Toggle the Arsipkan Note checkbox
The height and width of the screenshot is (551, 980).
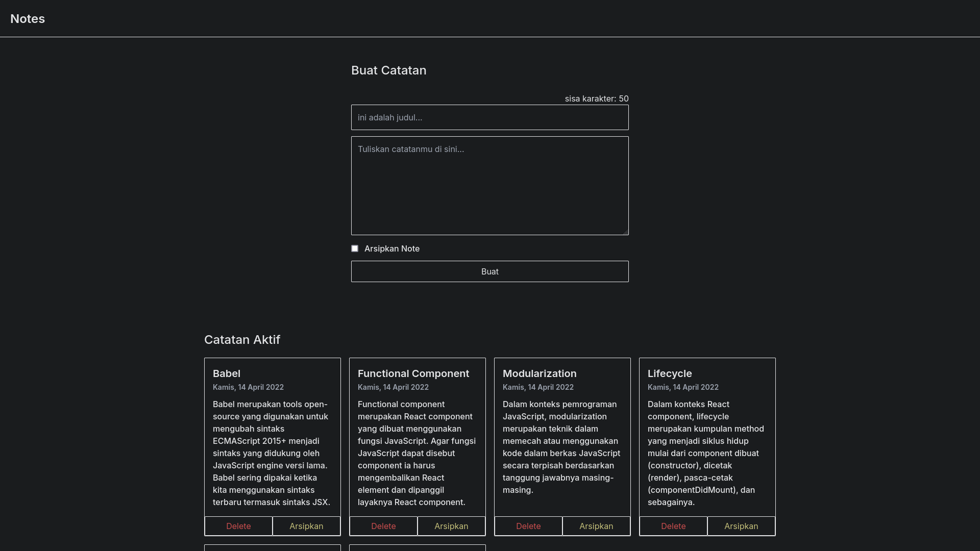[355, 248]
